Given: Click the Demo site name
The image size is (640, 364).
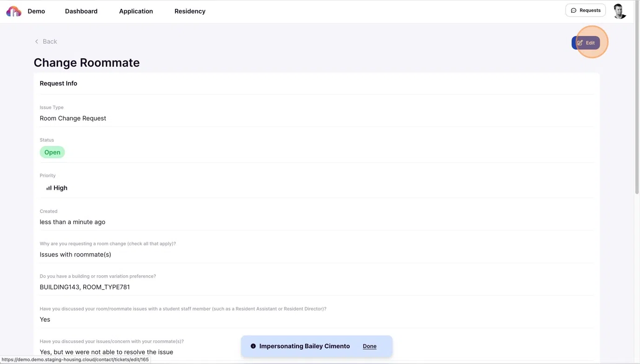Looking at the screenshot, I should coord(36,11).
